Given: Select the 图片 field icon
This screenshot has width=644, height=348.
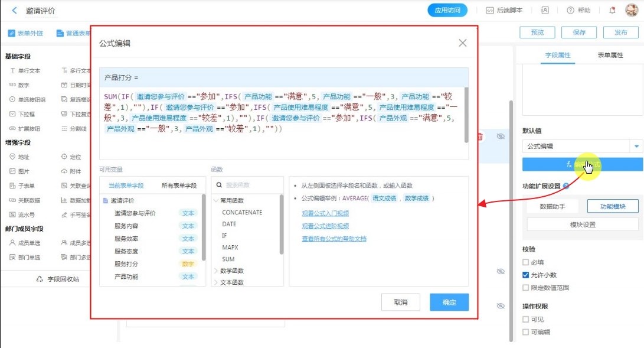Looking at the screenshot, I should (x=12, y=171).
